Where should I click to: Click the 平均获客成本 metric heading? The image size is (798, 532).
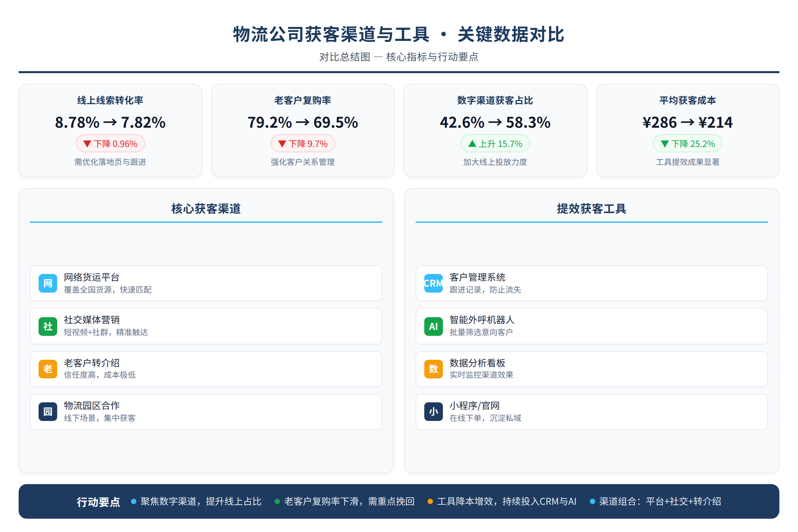[x=688, y=100]
